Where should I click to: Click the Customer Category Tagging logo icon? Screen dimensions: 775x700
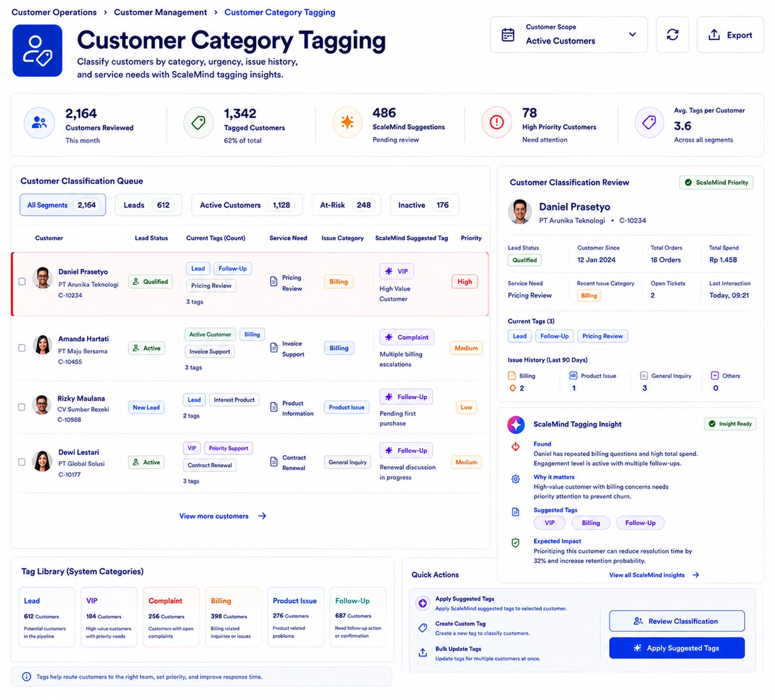pos(37,50)
